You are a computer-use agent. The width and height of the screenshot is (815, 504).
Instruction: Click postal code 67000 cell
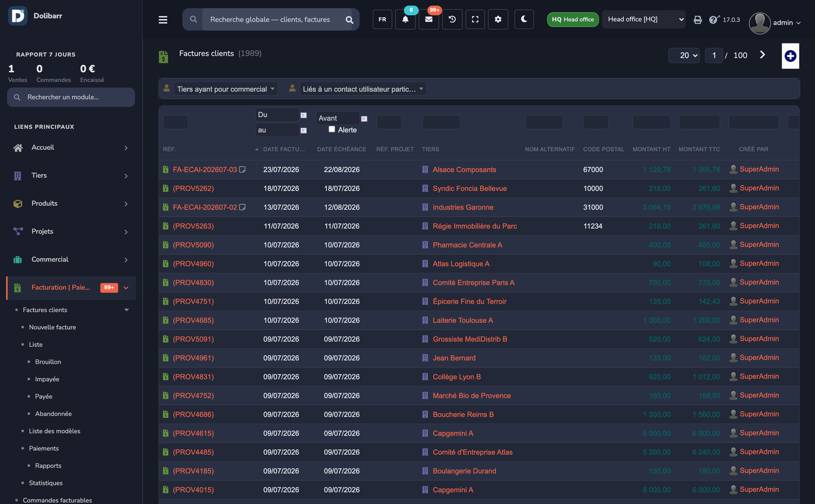[593, 170]
